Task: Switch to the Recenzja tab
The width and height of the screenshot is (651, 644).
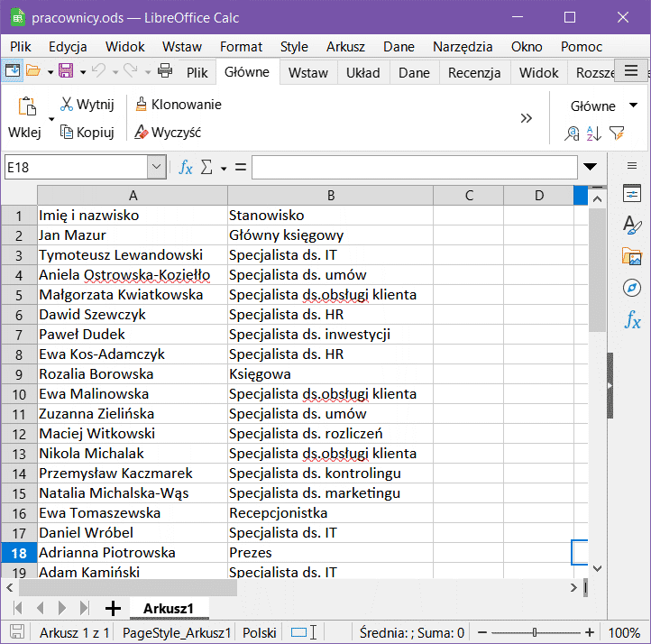Action: 473,73
